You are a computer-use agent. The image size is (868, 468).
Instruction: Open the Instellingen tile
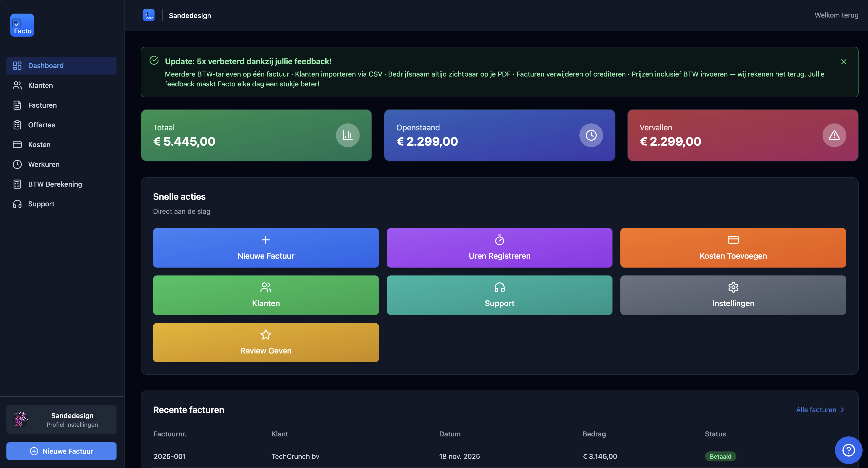click(733, 295)
